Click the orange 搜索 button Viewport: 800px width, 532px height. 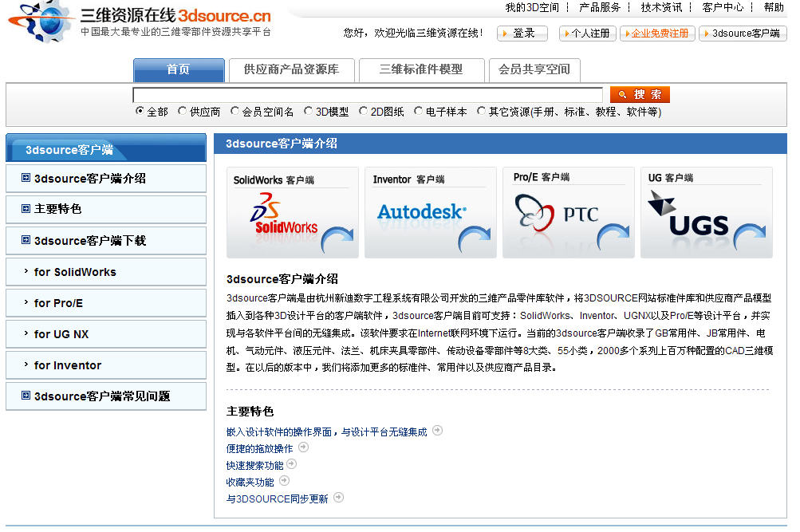(x=640, y=94)
